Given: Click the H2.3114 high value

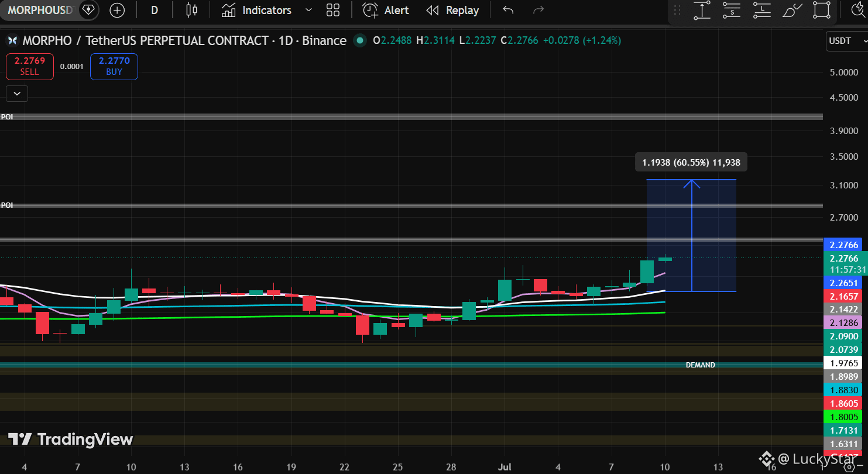Looking at the screenshot, I should pos(435,40).
